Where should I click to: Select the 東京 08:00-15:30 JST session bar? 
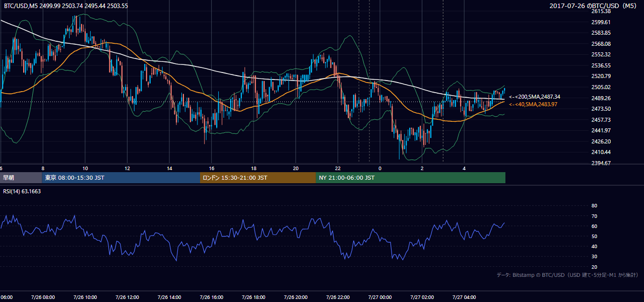pos(121,178)
